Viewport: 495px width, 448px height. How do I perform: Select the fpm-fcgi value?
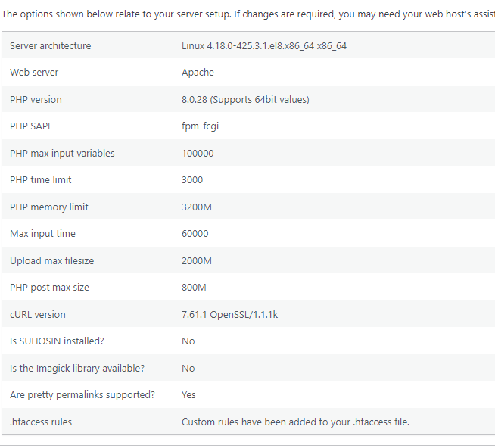click(x=200, y=126)
